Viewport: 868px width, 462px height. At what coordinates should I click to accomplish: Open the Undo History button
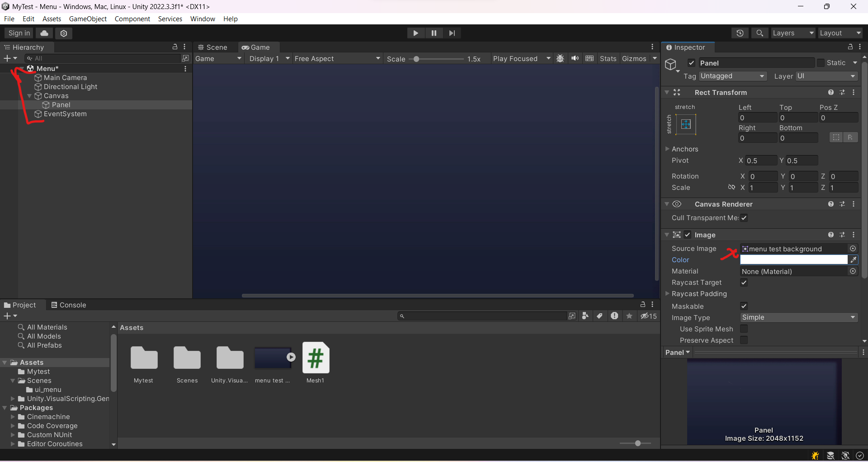coord(740,33)
